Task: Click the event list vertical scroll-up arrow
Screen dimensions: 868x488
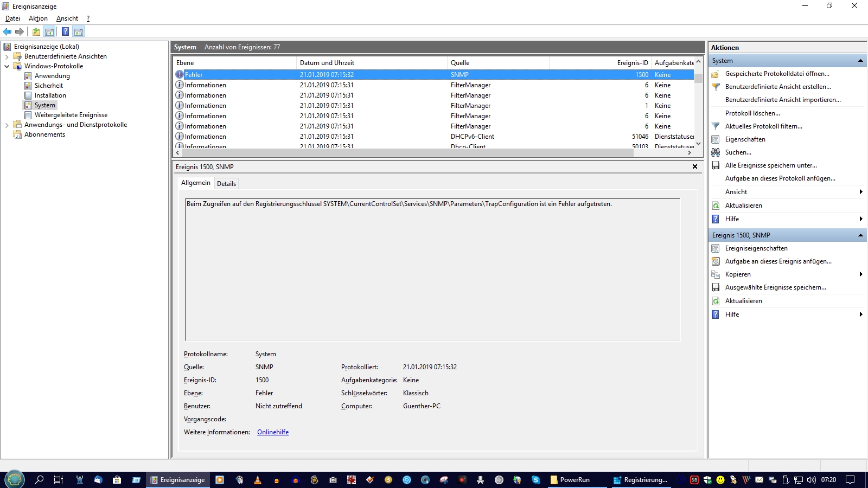Action: point(698,62)
